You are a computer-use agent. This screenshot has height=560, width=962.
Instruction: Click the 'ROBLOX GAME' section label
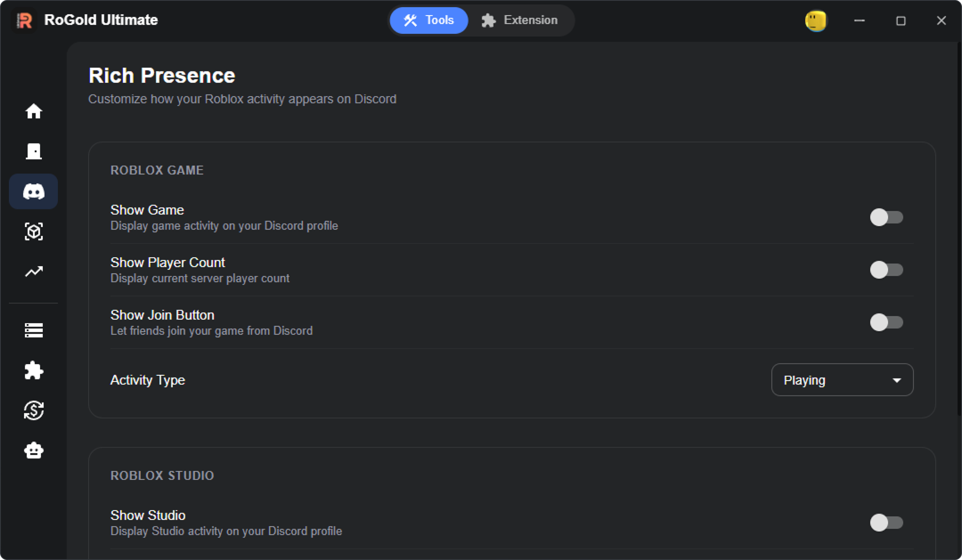click(157, 170)
